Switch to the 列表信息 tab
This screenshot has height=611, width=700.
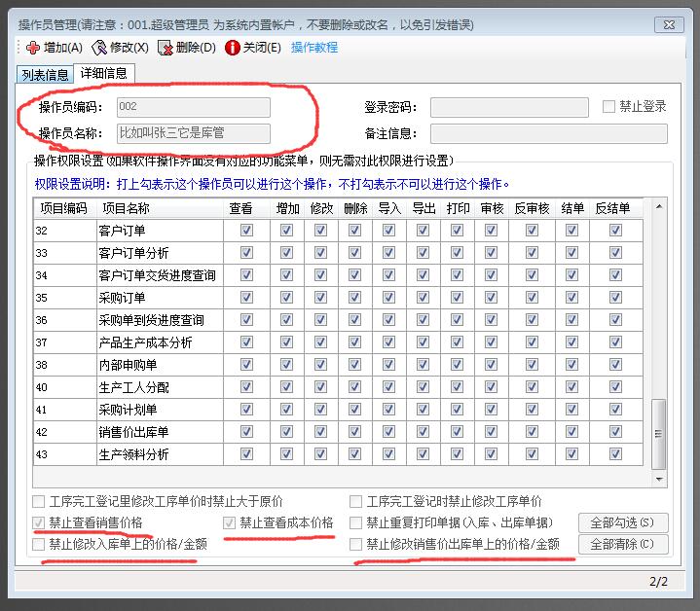(46, 74)
